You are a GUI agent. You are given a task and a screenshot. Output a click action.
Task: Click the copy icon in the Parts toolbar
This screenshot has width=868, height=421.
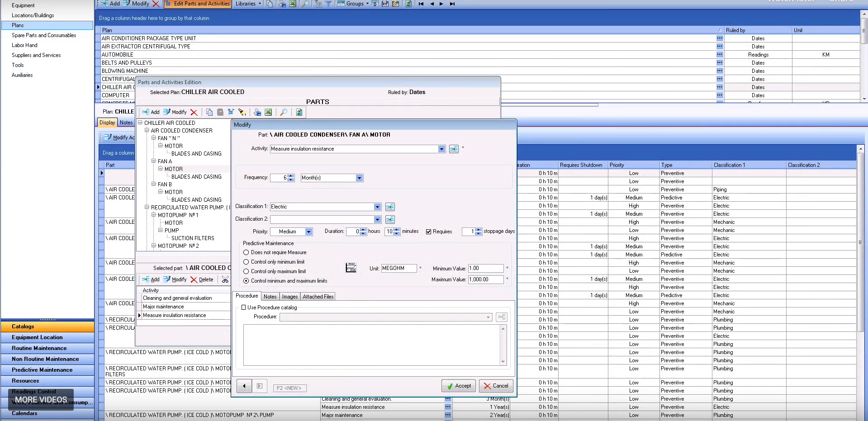click(209, 112)
